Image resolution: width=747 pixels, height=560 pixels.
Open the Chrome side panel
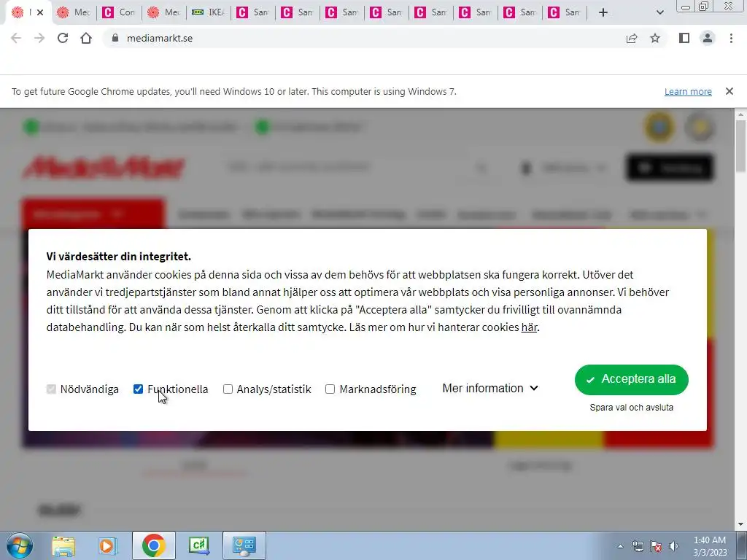(x=684, y=38)
